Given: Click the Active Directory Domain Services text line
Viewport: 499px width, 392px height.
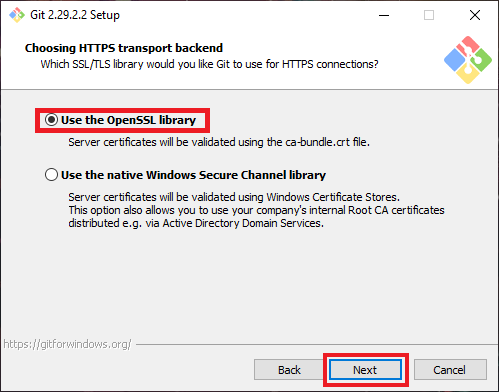Looking at the screenshot, I should 196,223.
